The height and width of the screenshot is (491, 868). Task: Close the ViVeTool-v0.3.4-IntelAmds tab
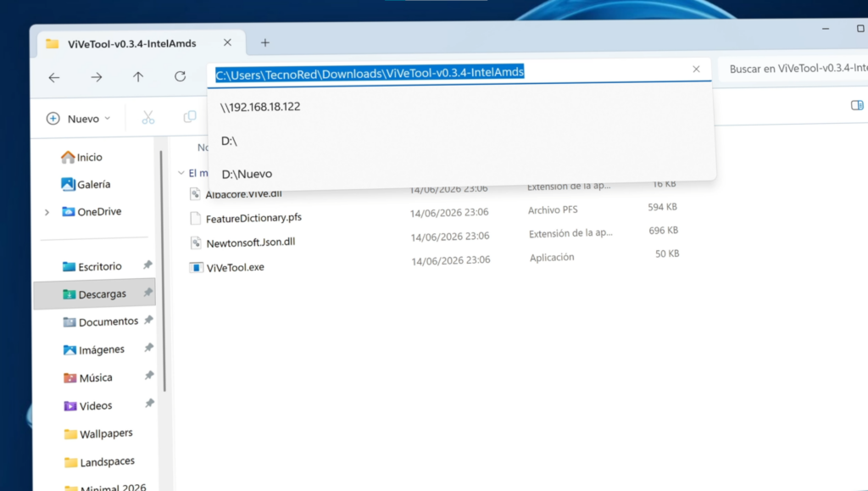227,42
